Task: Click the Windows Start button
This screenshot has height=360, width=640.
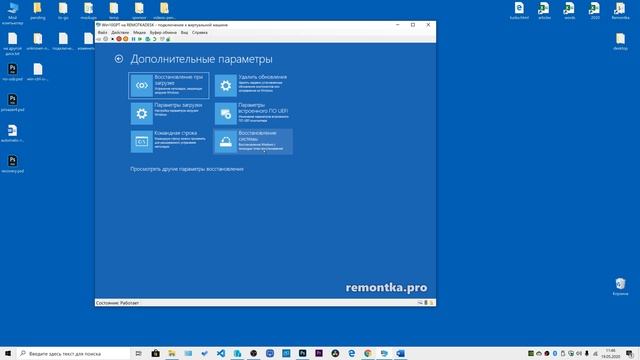Action: click(8, 353)
